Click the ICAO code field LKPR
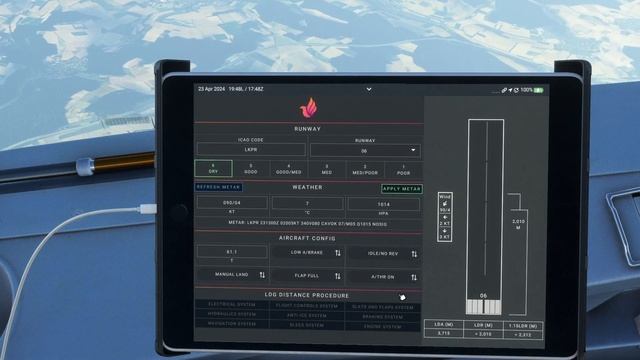Viewport: 640px width, 360px height. point(251,150)
